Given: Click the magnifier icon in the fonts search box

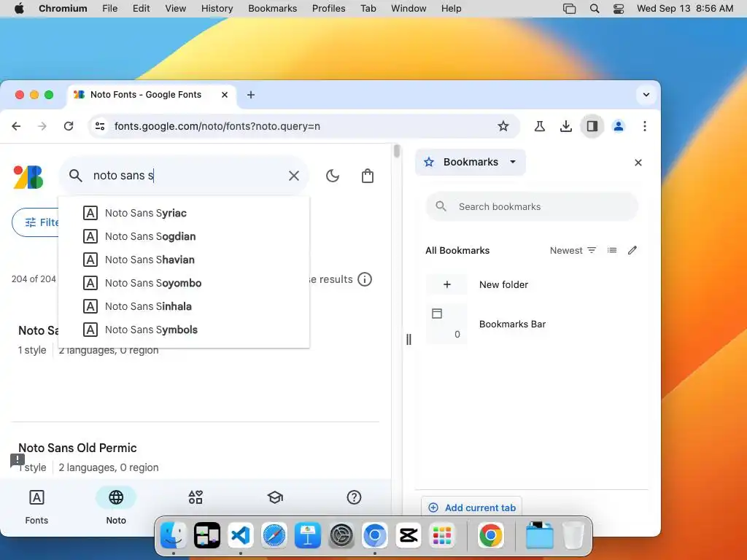Looking at the screenshot, I should point(75,176).
